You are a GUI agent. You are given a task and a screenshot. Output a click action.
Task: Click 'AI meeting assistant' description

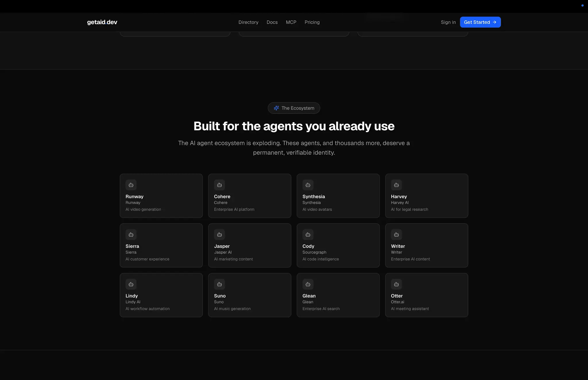click(x=410, y=309)
